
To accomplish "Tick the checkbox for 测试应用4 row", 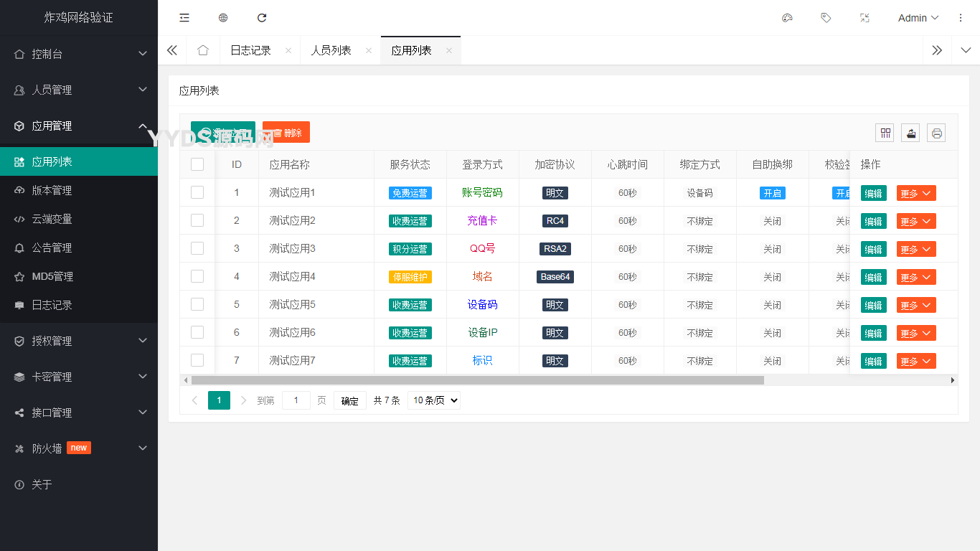I will (197, 276).
